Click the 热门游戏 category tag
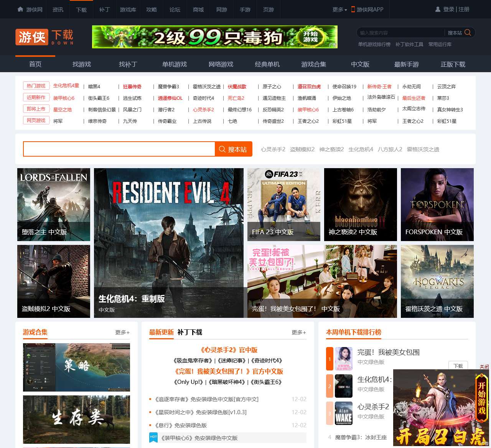 pyautogui.click(x=36, y=86)
